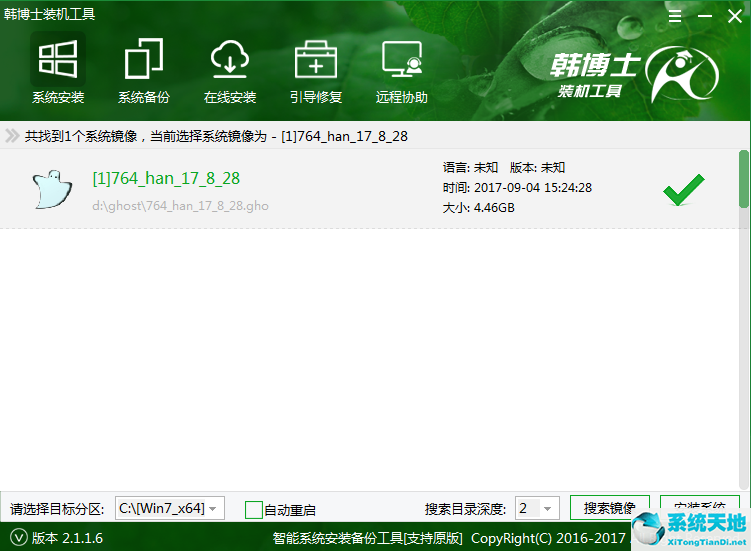Image resolution: width=751 pixels, height=551 pixels.
Task: Click the 版本: 未知 version label
Action: coord(537,167)
